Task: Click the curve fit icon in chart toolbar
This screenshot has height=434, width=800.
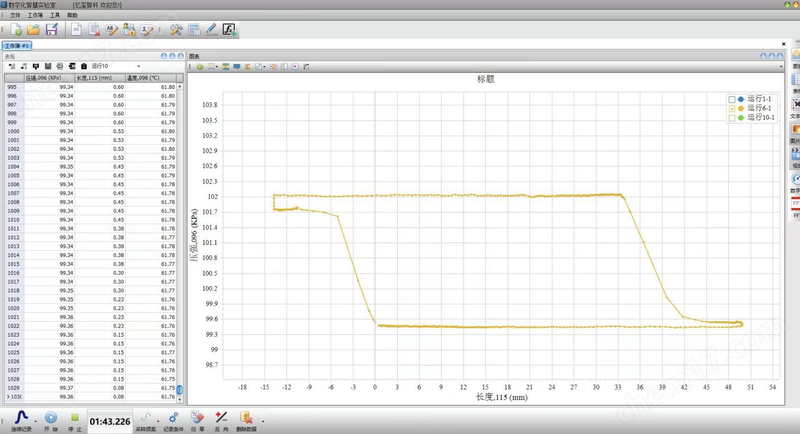Action: pos(306,67)
